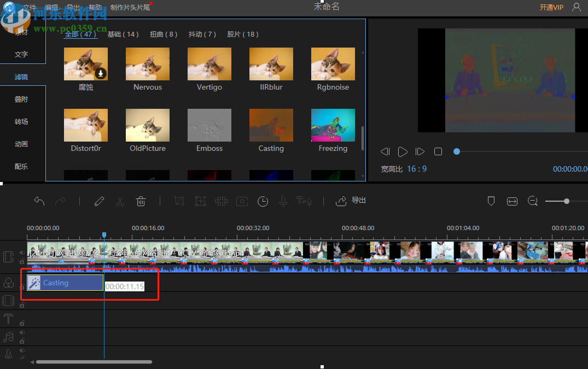Delete the selection using the trash icon
The width and height of the screenshot is (588, 369).
click(x=141, y=201)
